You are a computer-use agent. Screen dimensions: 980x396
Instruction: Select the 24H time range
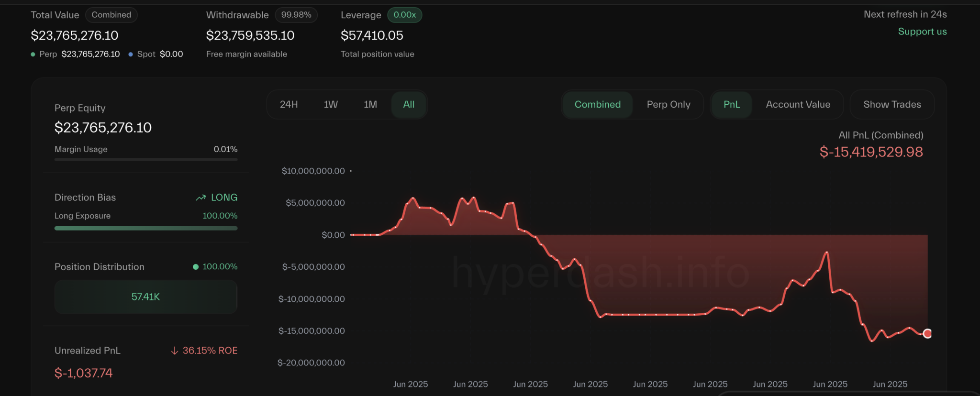point(289,104)
